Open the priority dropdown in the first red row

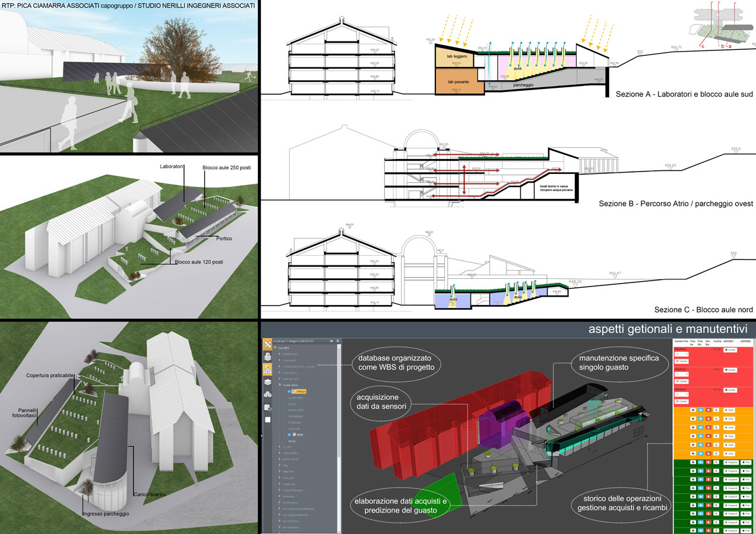(682, 354)
